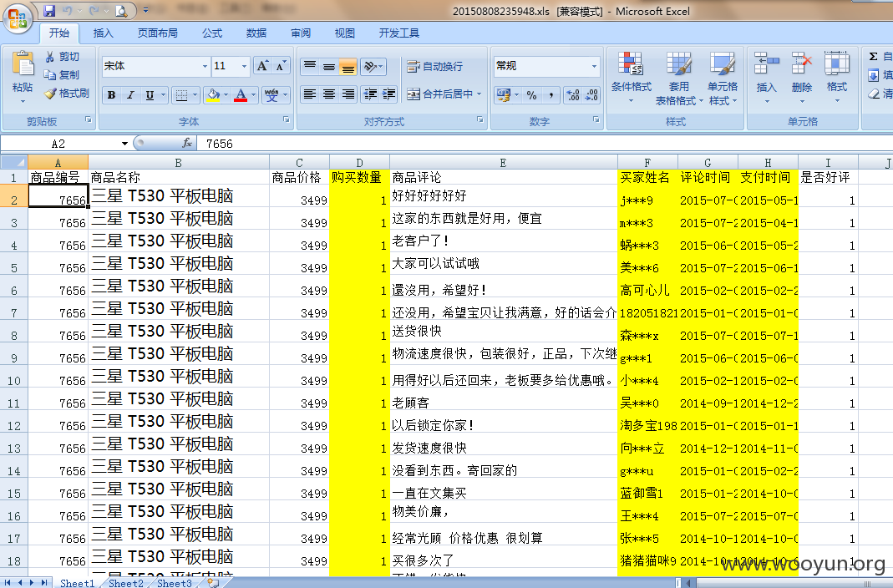Increase the indent
This screenshot has height=588, width=893.
(389, 94)
